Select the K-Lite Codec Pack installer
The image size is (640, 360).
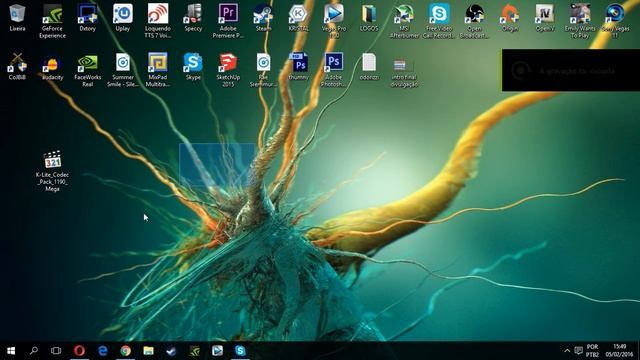pos(52,171)
